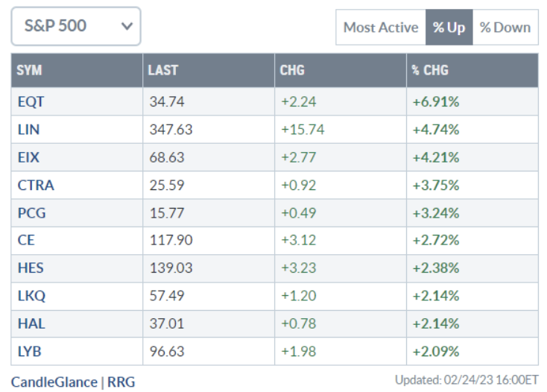Click the EIX symbol

[28, 157]
